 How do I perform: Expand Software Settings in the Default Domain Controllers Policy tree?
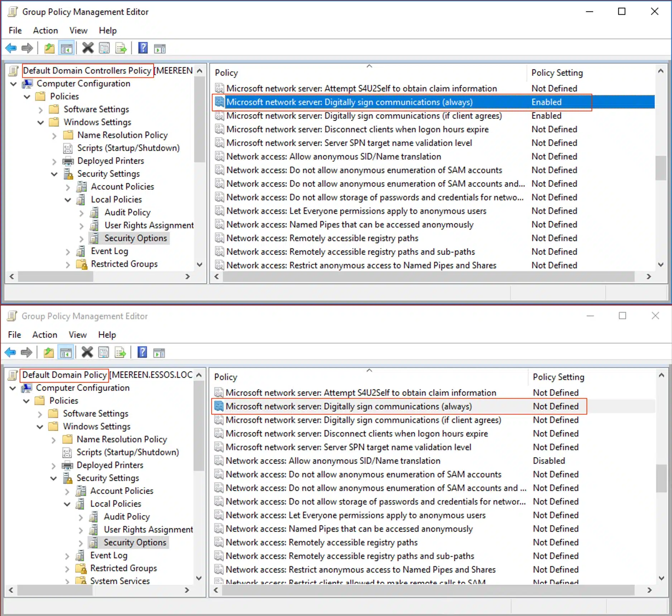click(x=40, y=110)
